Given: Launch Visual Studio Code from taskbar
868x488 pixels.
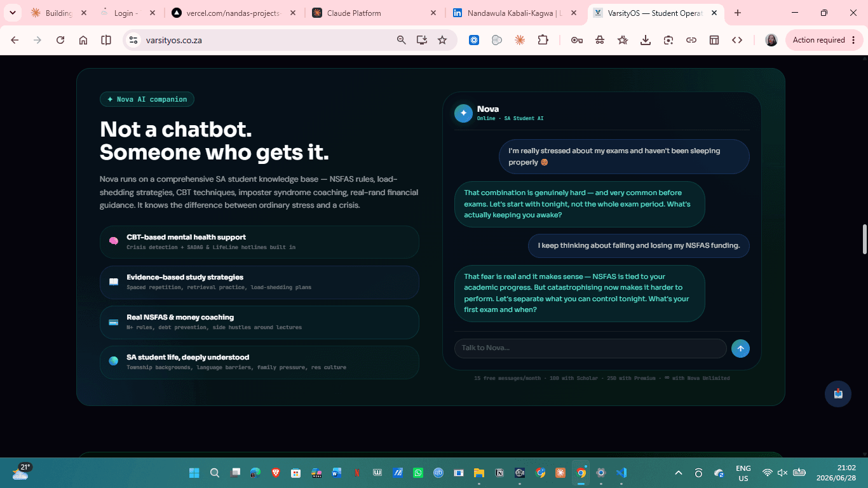Looking at the screenshot, I should coord(621,473).
